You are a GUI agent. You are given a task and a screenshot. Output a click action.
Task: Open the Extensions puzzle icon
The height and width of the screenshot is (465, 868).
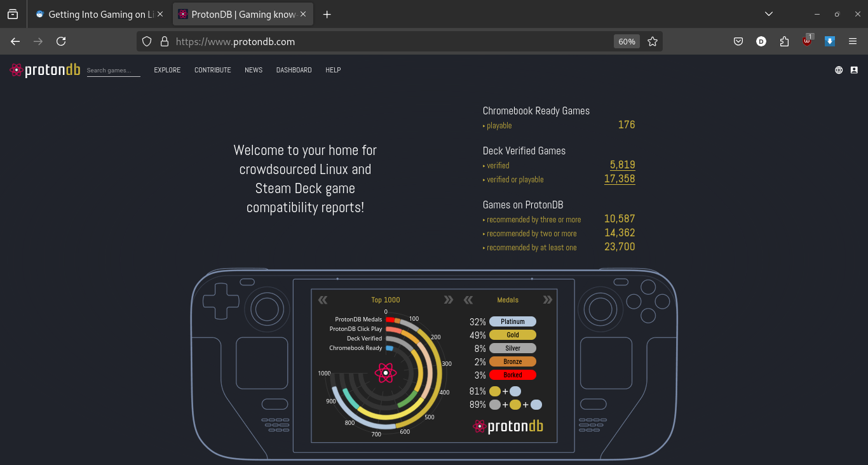(x=784, y=41)
